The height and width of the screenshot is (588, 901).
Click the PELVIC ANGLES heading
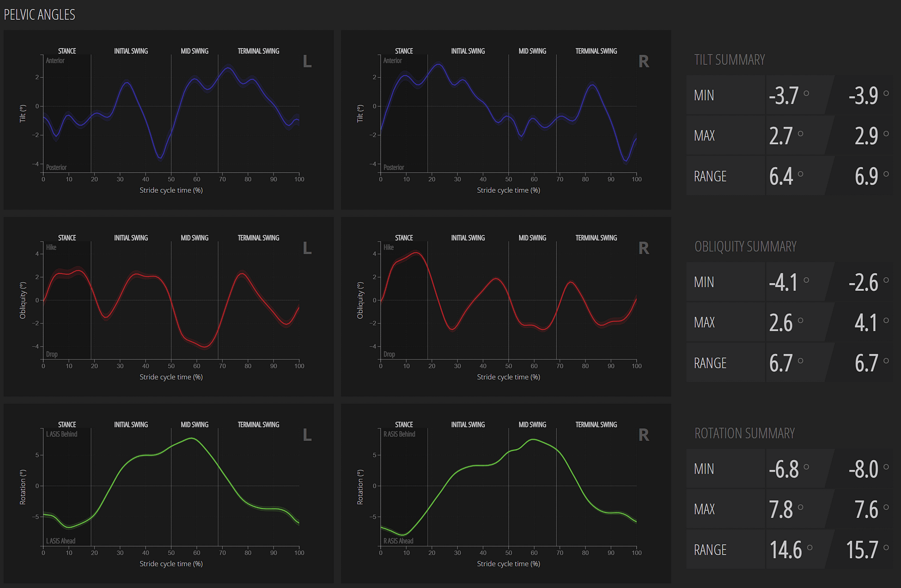(x=39, y=15)
